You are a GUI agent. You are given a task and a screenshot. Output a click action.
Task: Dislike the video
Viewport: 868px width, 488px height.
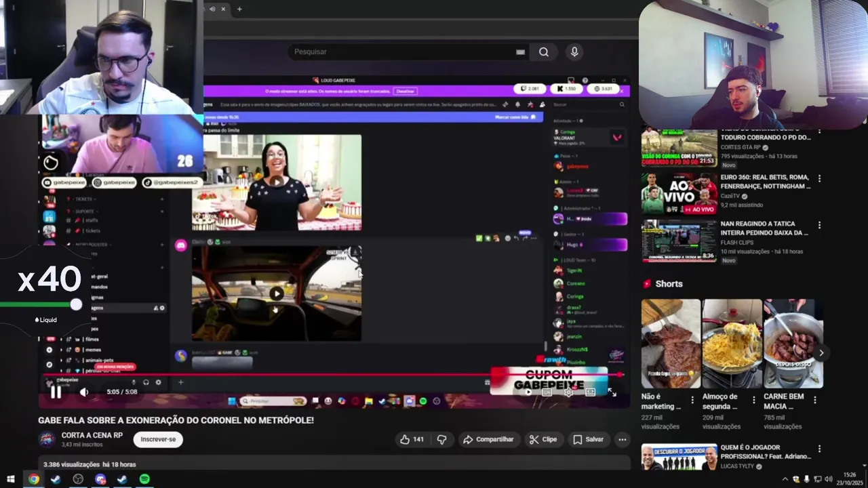[441, 439]
